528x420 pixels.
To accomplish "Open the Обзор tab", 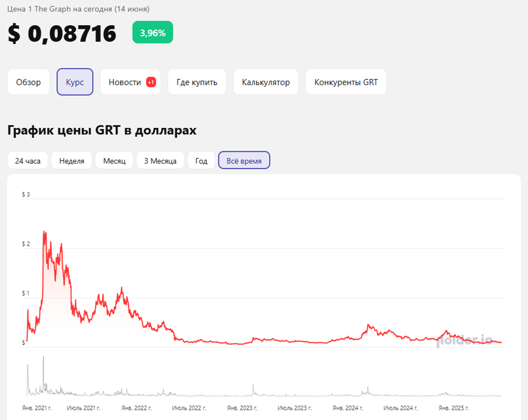I will (x=28, y=82).
